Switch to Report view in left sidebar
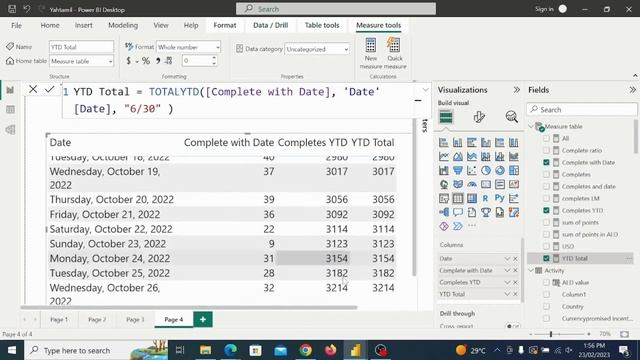 10,90
